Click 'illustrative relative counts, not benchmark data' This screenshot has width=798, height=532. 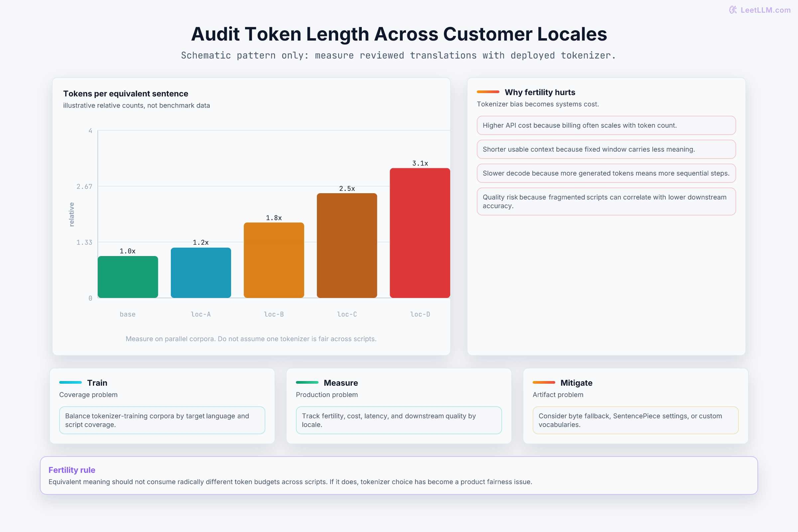tap(136, 105)
